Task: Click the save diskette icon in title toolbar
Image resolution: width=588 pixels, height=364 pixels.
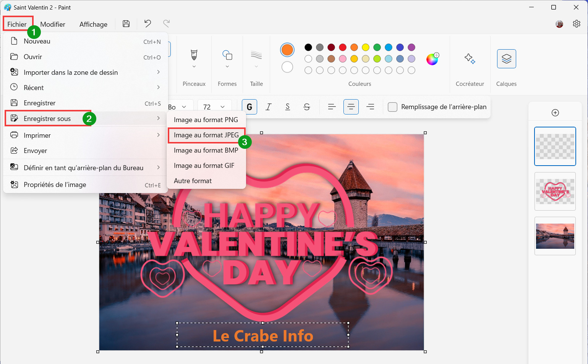Action: (126, 24)
